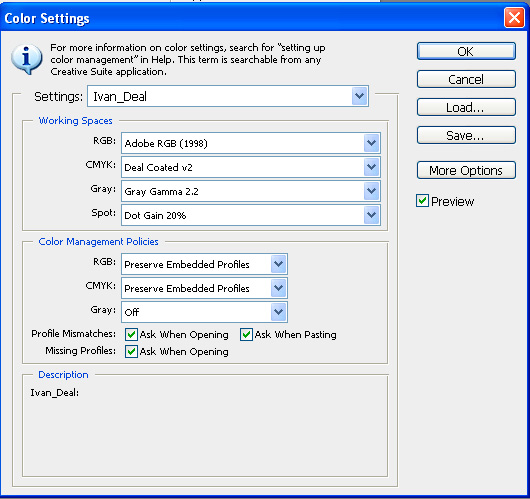Click inside the Description text area

point(205,429)
